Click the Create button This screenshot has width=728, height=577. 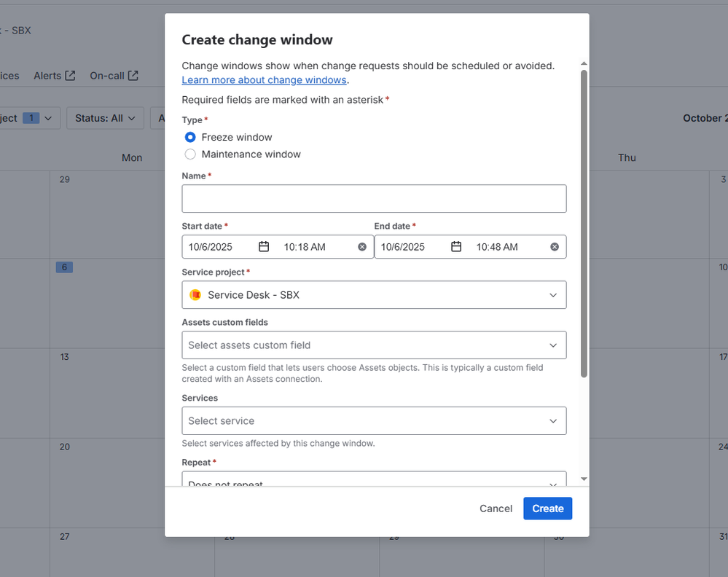click(547, 509)
